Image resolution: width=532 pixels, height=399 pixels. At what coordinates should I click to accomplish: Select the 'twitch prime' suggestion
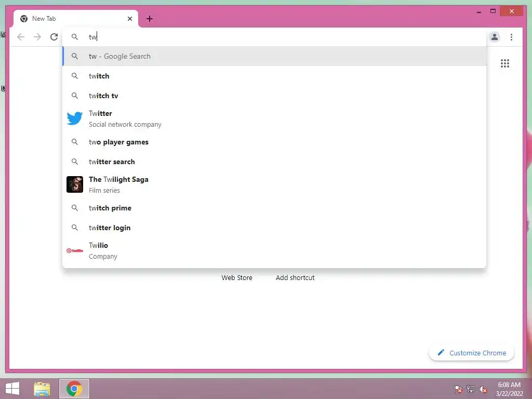pos(274,208)
